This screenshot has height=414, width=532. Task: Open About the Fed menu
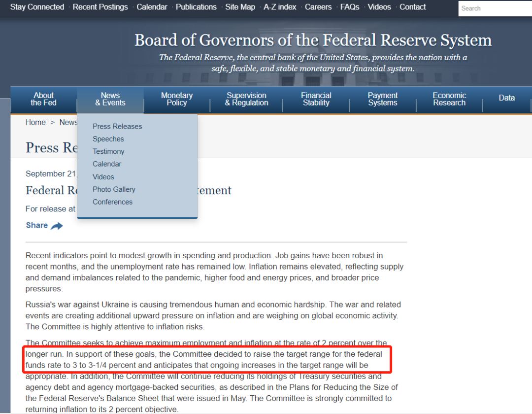pyautogui.click(x=43, y=99)
